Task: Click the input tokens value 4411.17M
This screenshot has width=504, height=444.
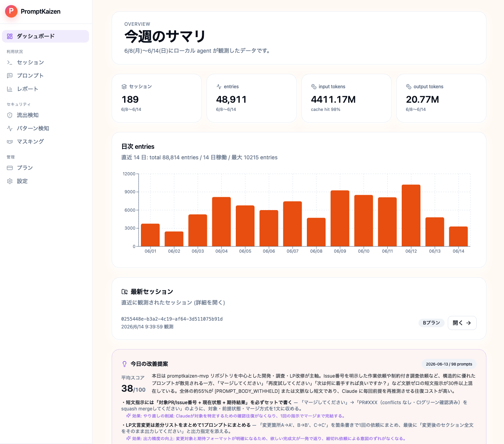Action: click(333, 100)
